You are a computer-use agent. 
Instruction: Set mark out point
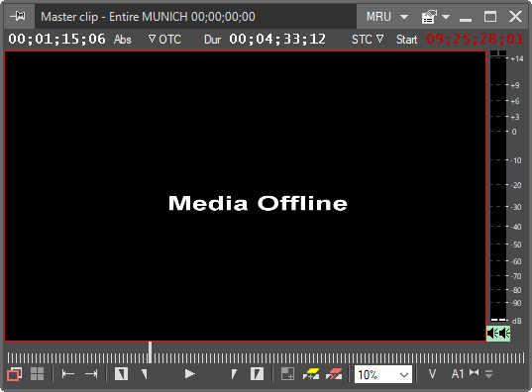tap(257, 374)
